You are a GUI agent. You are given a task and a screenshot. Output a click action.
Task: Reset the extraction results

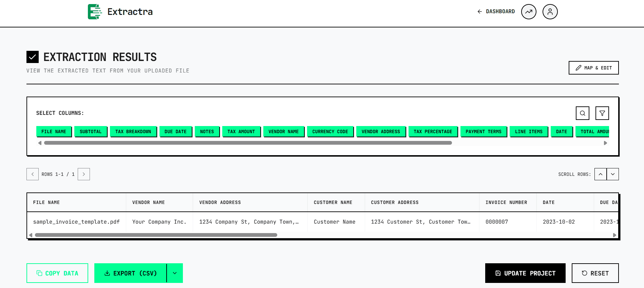(595, 273)
